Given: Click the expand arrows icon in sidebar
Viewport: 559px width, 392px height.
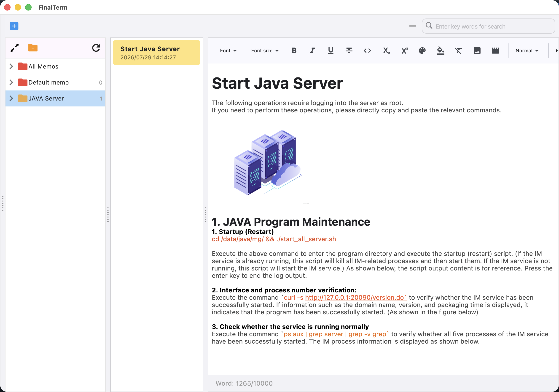Looking at the screenshot, I should point(15,48).
